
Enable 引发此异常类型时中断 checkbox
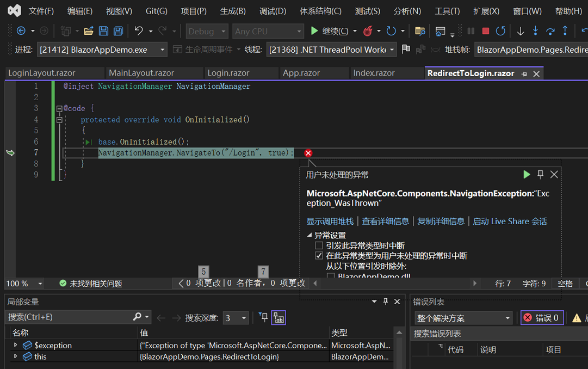click(319, 247)
